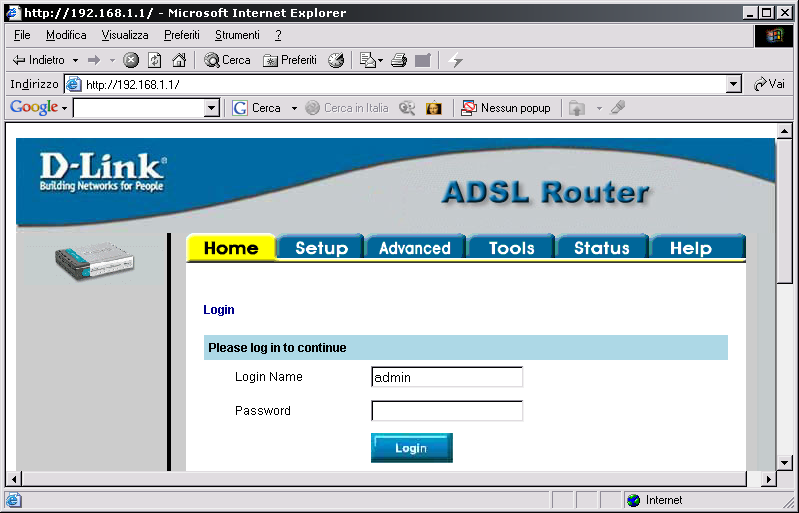Viewport: 799px width, 513px height.
Task: Click the Refresh page icon
Action: pyautogui.click(x=155, y=60)
